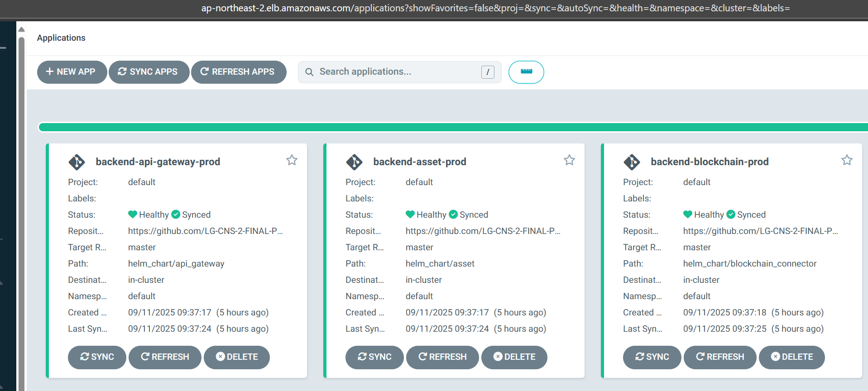This screenshot has width=868, height=391.
Task: Star the backend-asset-prod application
Action: [x=569, y=160]
